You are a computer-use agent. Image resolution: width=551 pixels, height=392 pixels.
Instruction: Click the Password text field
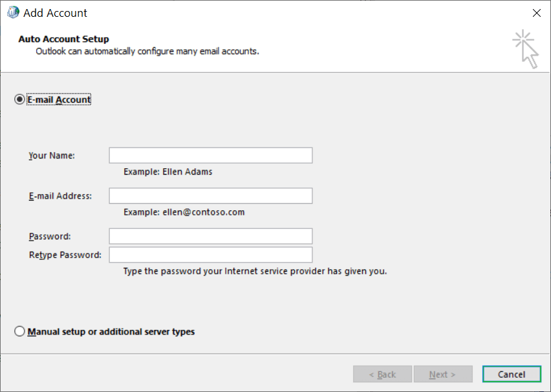click(x=210, y=236)
